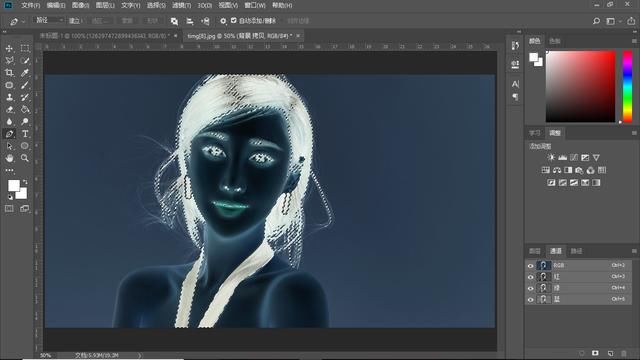Select the Eyedropper tool

pos(25,73)
